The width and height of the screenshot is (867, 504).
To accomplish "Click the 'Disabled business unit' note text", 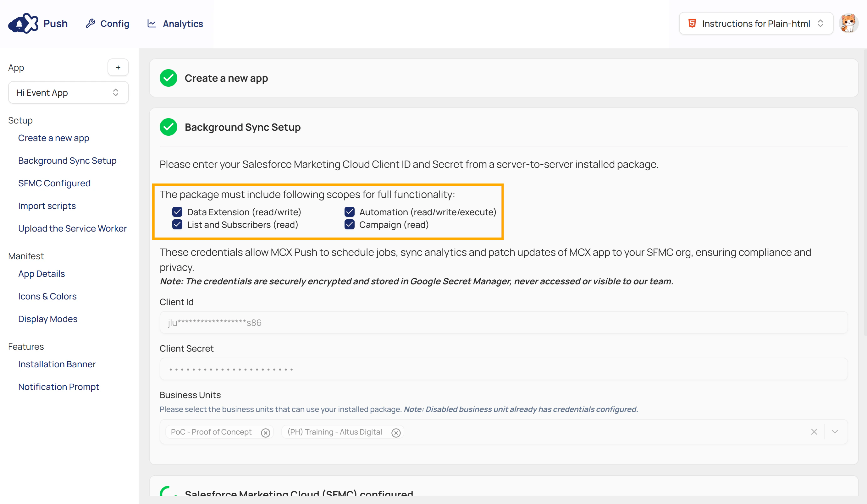I will [521, 409].
